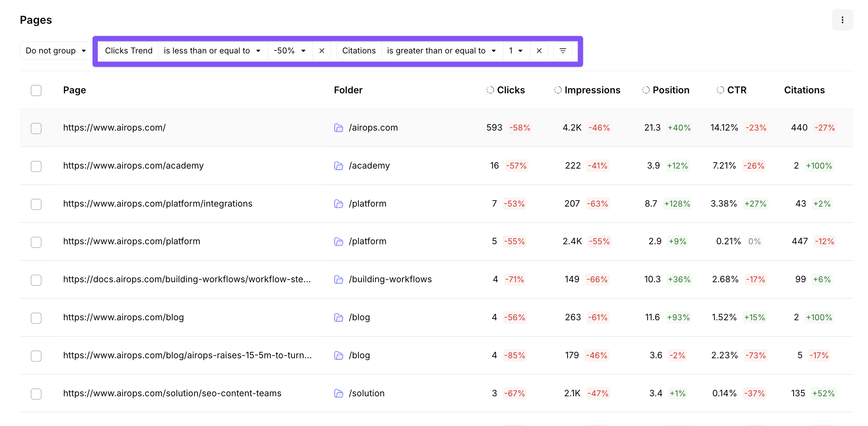
Task: Click the folder icon for /building-workflows
Action: point(338,280)
